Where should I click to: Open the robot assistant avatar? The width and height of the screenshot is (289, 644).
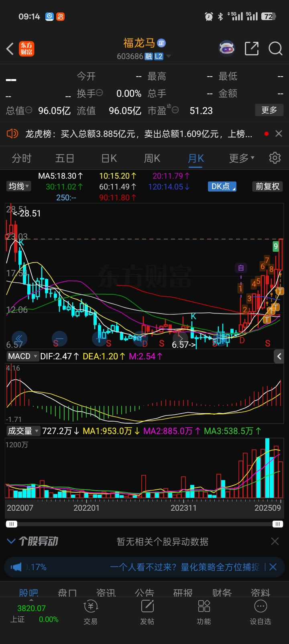(x=226, y=49)
